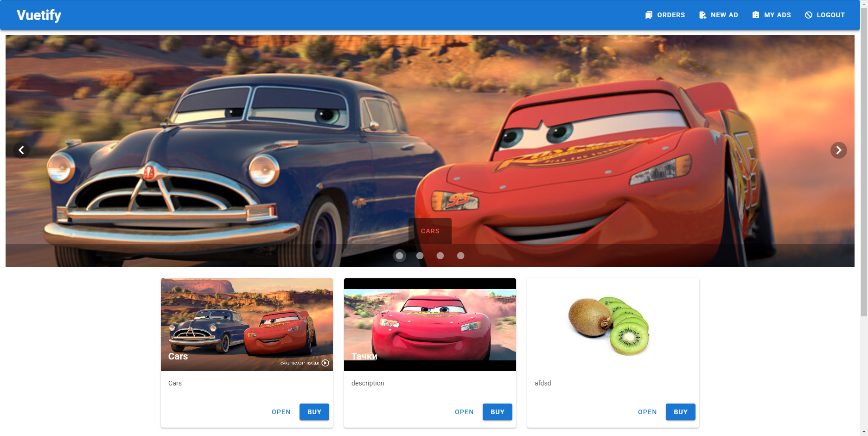Viewport: 868px width, 436px height.
Task: Click the 'description' text on Тачки card
Action: 368,383
